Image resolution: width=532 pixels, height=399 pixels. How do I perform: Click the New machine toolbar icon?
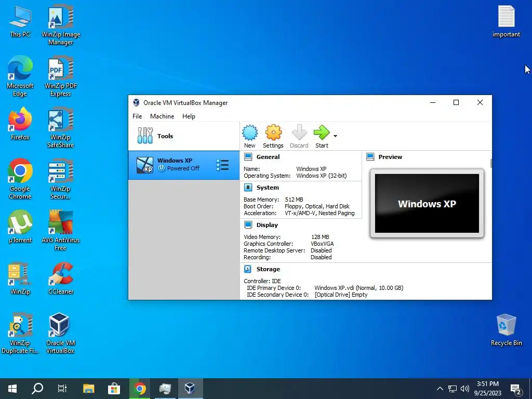point(250,136)
